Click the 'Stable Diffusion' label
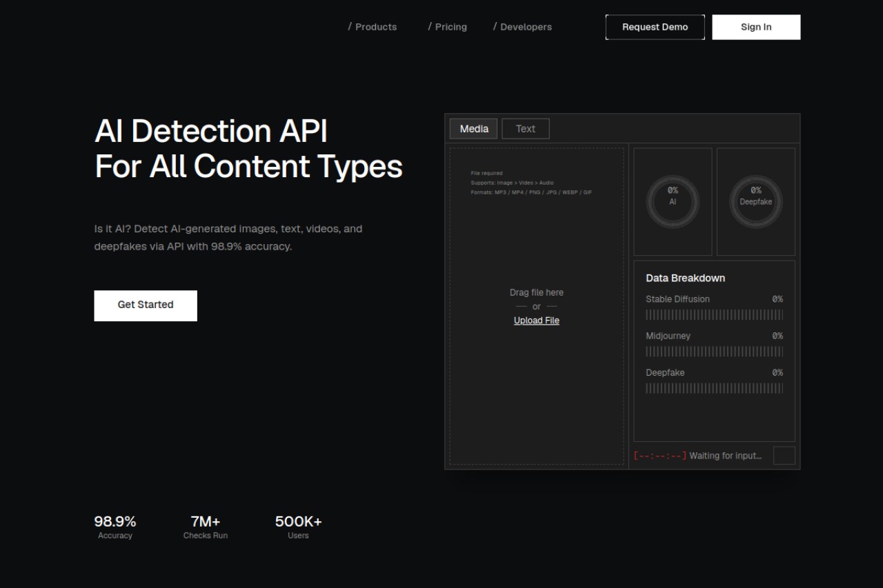Image resolution: width=883 pixels, height=588 pixels. click(677, 299)
